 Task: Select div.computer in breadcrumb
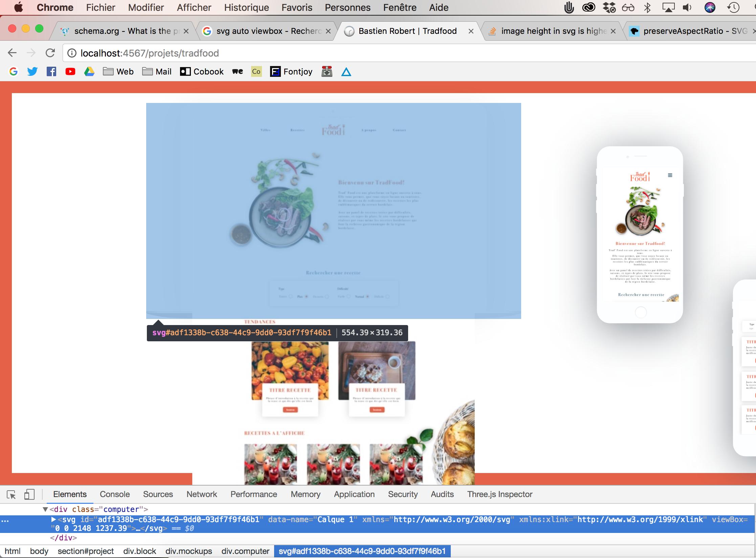(x=245, y=551)
